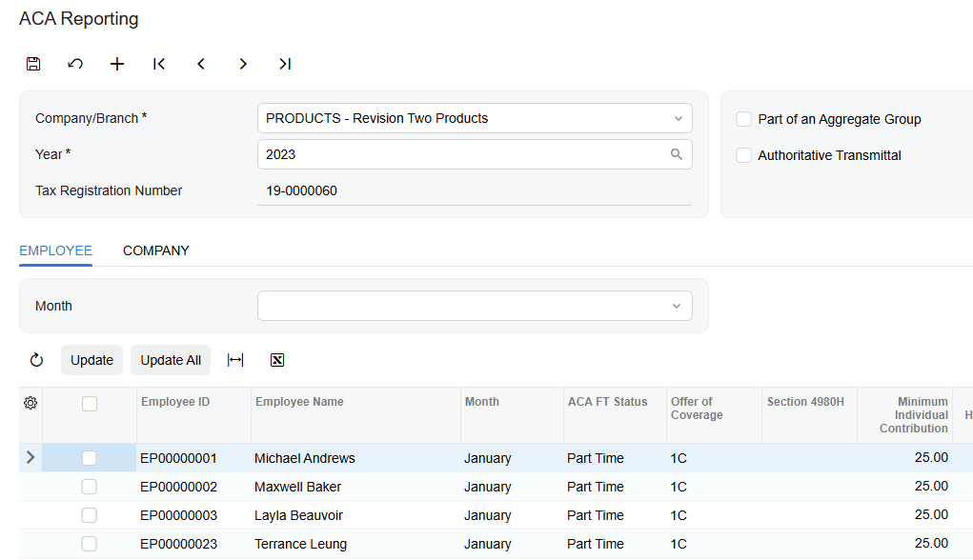Undo changes with the cancel arrow icon
973x560 pixels.
(75, 64)
